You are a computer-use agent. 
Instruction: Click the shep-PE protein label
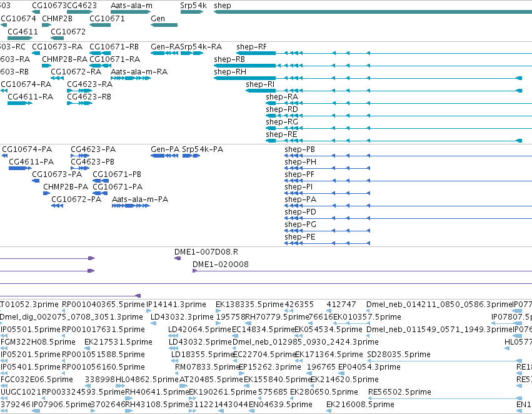point(300,238)
